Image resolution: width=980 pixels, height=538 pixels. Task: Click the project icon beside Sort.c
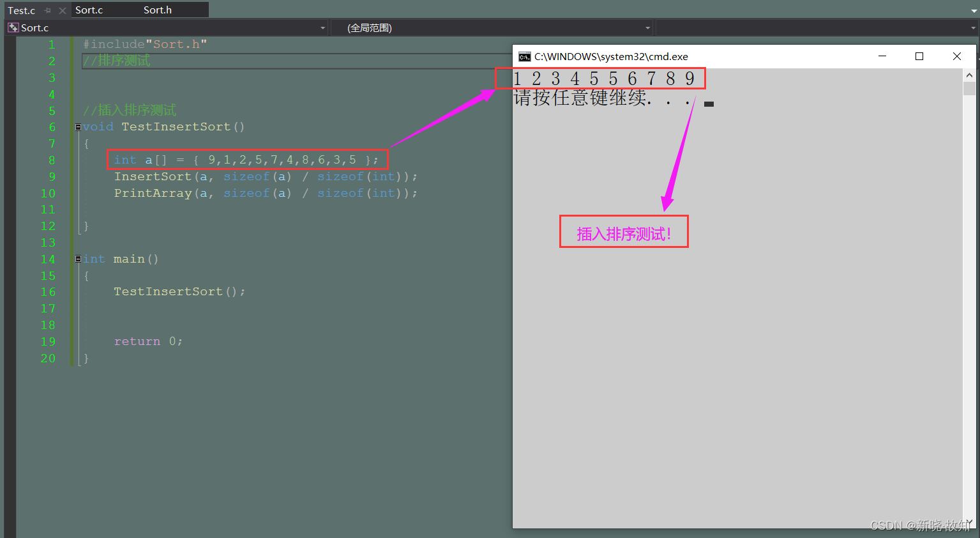[x=13, y=27]
